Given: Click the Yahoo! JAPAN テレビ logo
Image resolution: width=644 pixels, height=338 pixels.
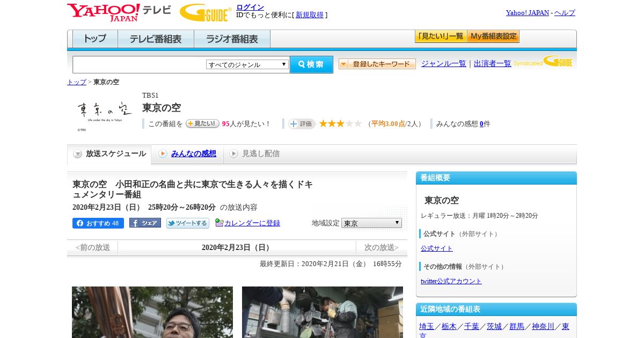Looking at the screenshot, I should coord(119,12).
